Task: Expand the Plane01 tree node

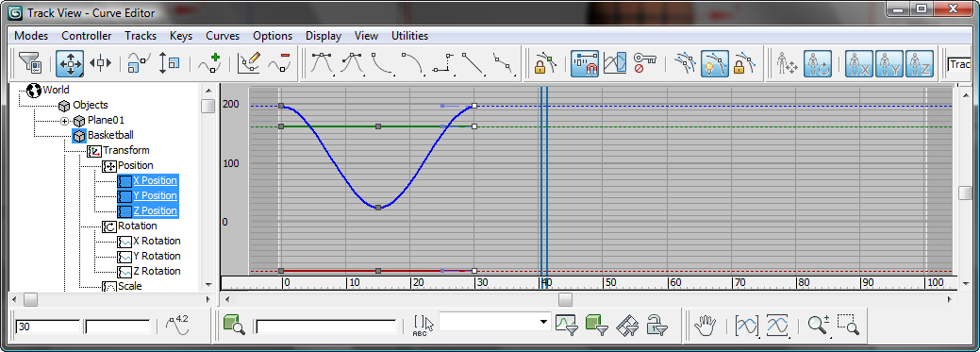Action: pos(64,120)
